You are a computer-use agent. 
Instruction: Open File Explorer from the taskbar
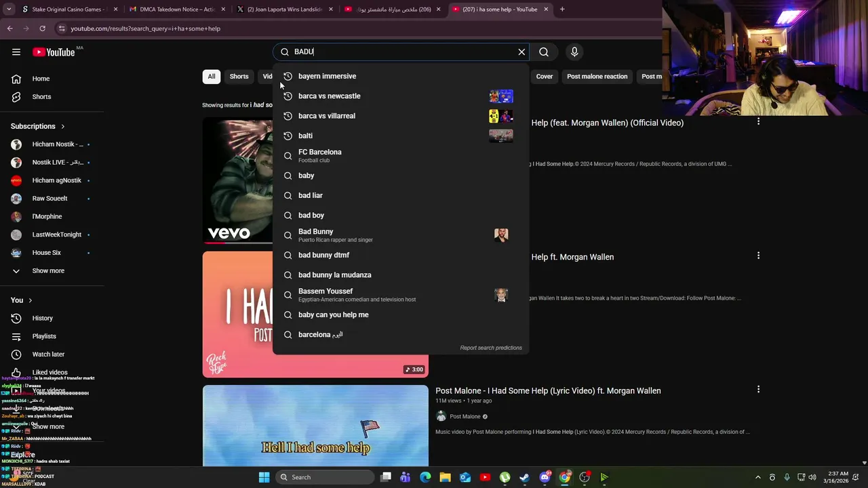tap(445, 477)
